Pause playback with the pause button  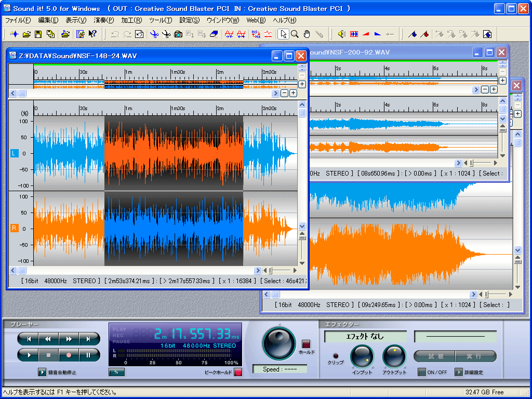click(x=88, y=355)
